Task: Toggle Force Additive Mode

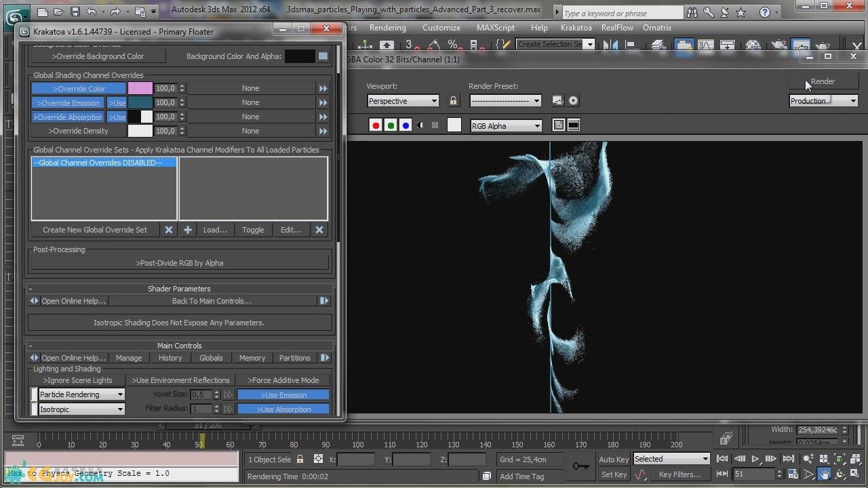Action: (283, 380)
